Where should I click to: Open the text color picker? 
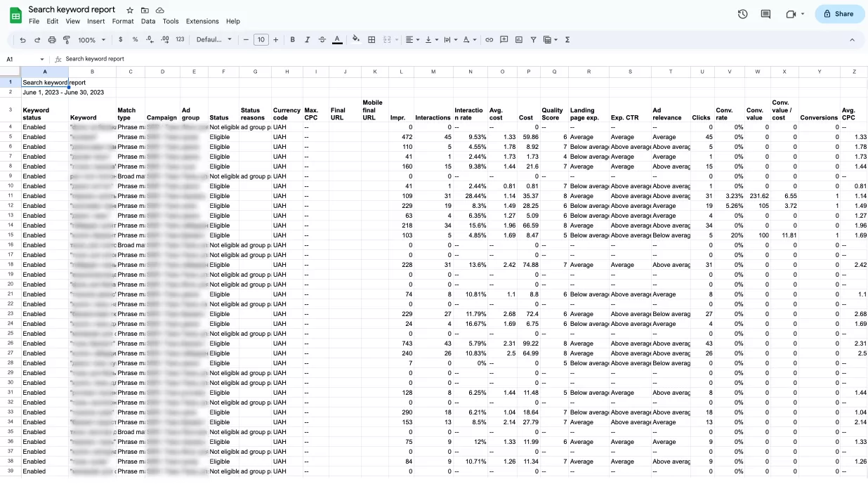point(337,40)
